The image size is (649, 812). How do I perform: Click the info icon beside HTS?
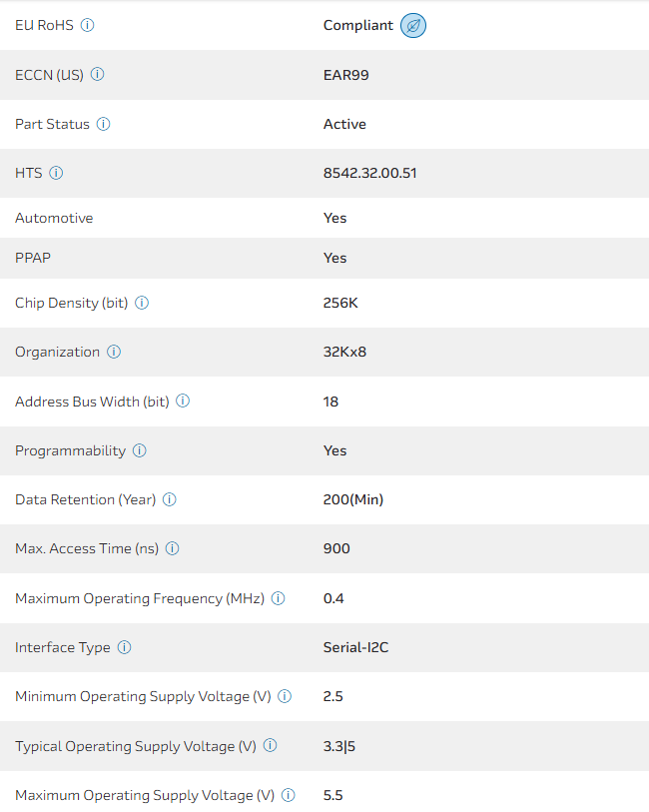(x=56, y=173)
